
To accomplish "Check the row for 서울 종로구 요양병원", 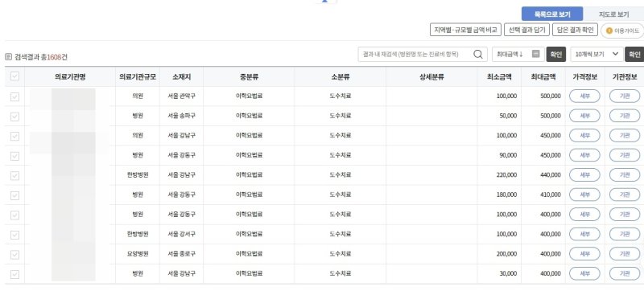I will click(14, 255).
